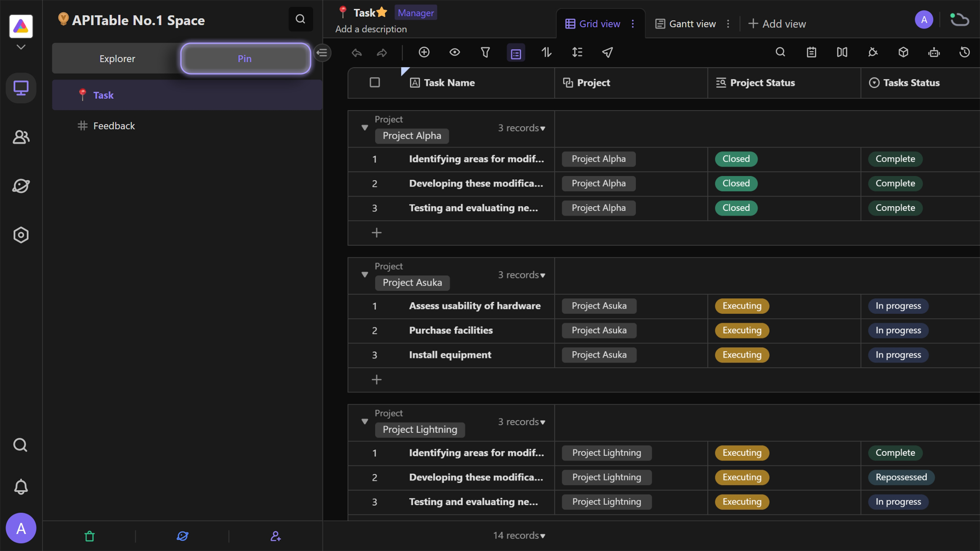
Task: Collapse the Project Asuka group
Action: point(364,275)
